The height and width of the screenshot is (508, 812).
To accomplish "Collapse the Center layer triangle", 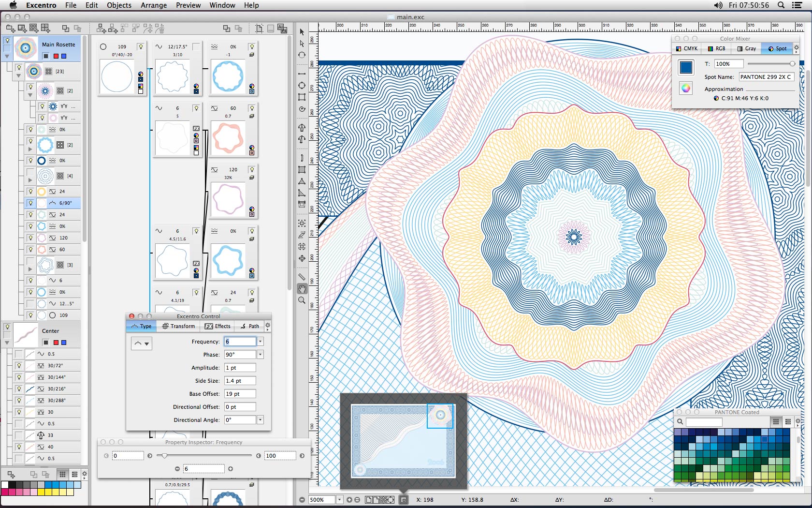I will (7, 343).
